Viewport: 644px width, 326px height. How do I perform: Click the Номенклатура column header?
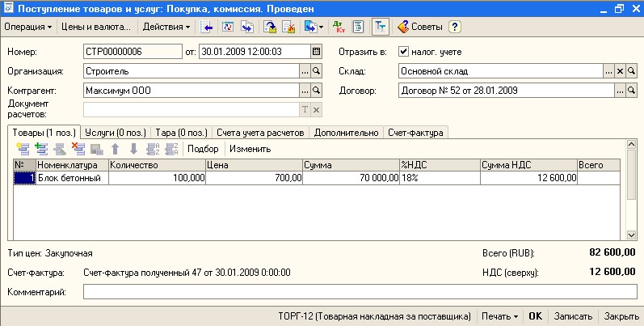click(72, 165)
